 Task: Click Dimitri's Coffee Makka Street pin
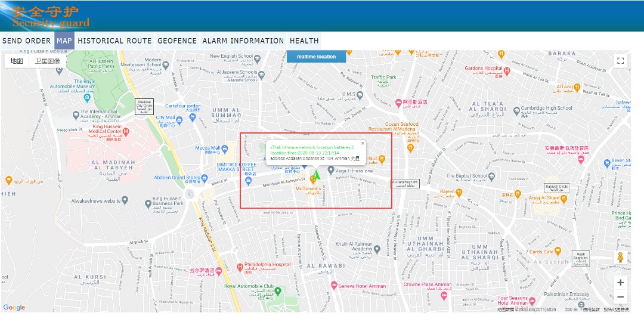point(248,181)
